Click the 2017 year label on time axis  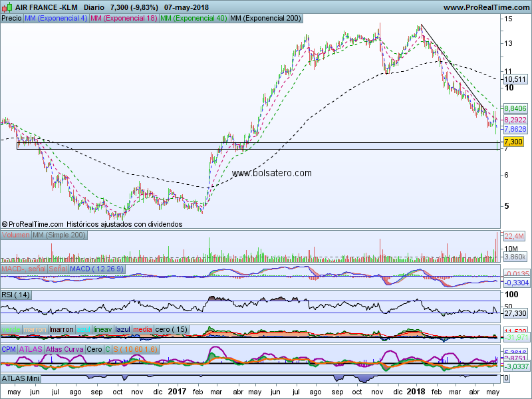tap(177, 392)
